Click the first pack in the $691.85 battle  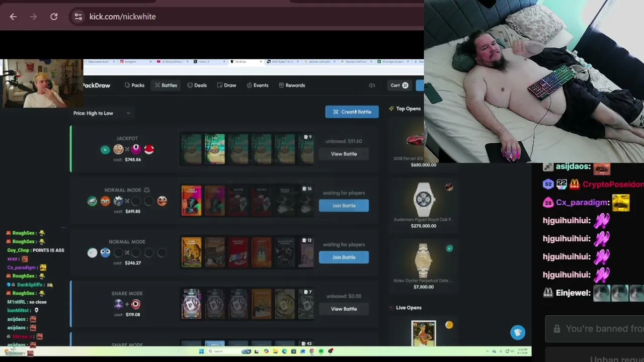tap(191, 201)
